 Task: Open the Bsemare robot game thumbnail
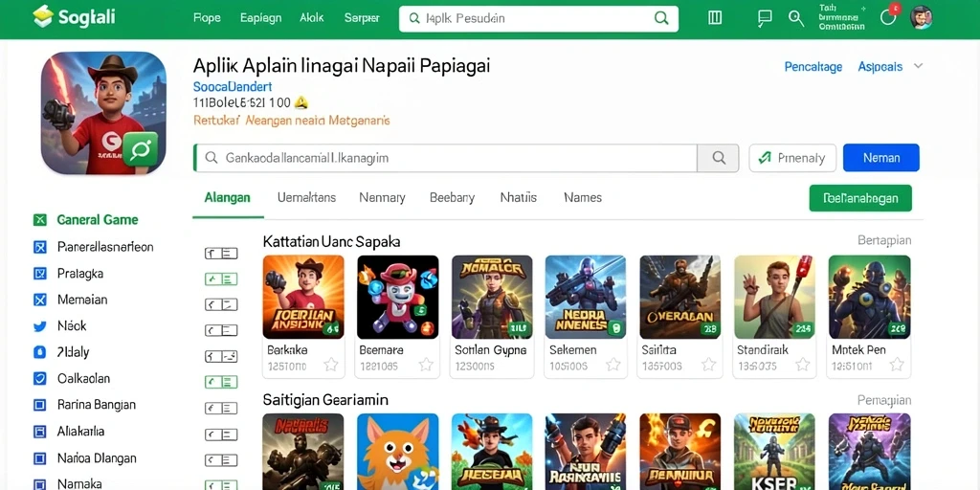point(397,297)
